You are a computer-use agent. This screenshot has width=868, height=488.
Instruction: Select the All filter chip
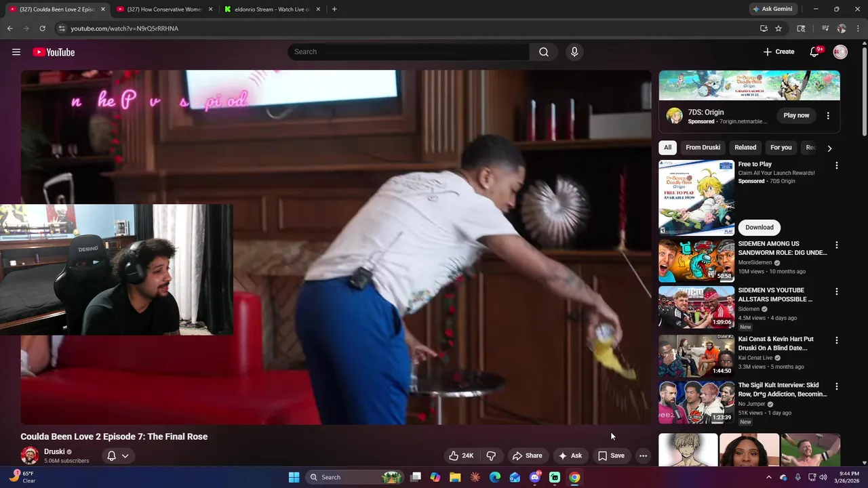pyautogui.click(x=667, y=148)
